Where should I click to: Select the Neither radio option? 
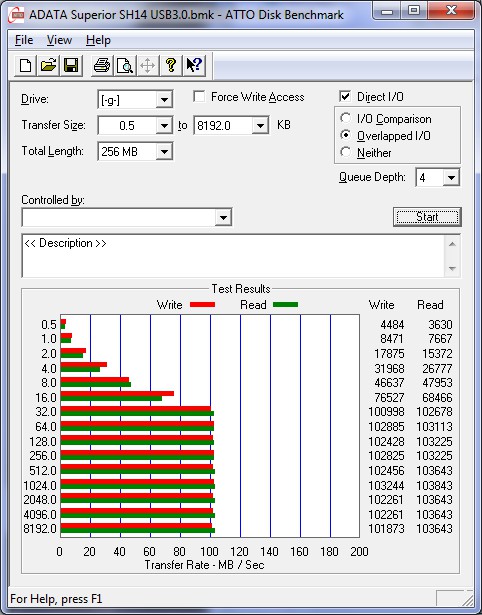[x=346, y=152]
